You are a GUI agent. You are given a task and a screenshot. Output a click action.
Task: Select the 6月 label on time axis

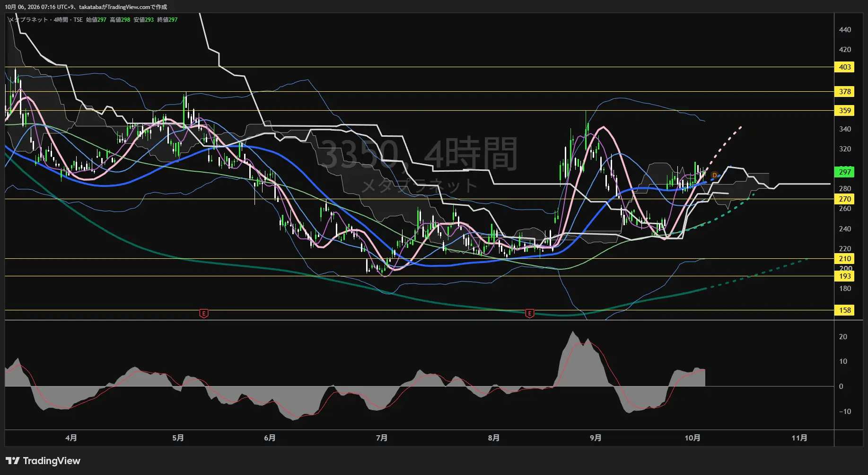coord(270,438)
